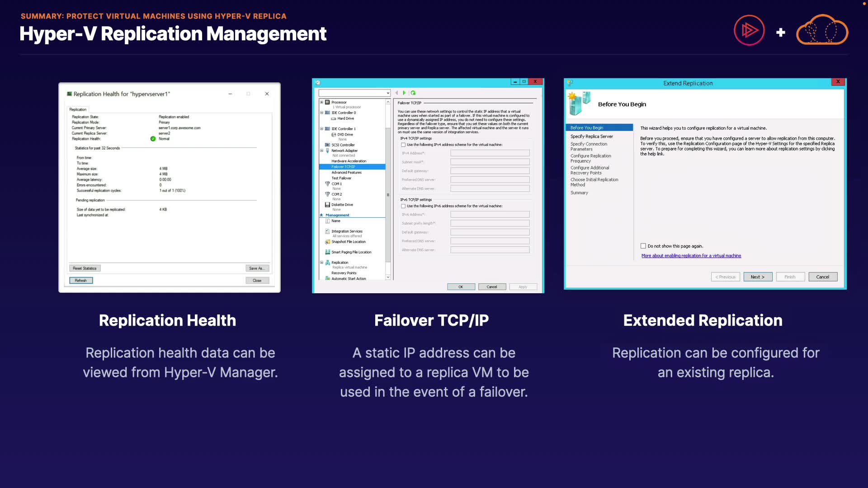Select 'Specify Replica Server' wizard step

591,136
